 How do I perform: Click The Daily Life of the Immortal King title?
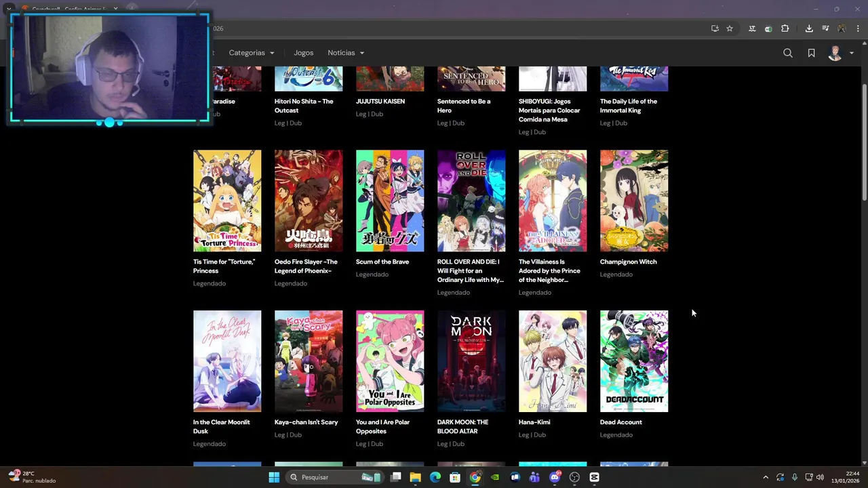coord(629,106)
